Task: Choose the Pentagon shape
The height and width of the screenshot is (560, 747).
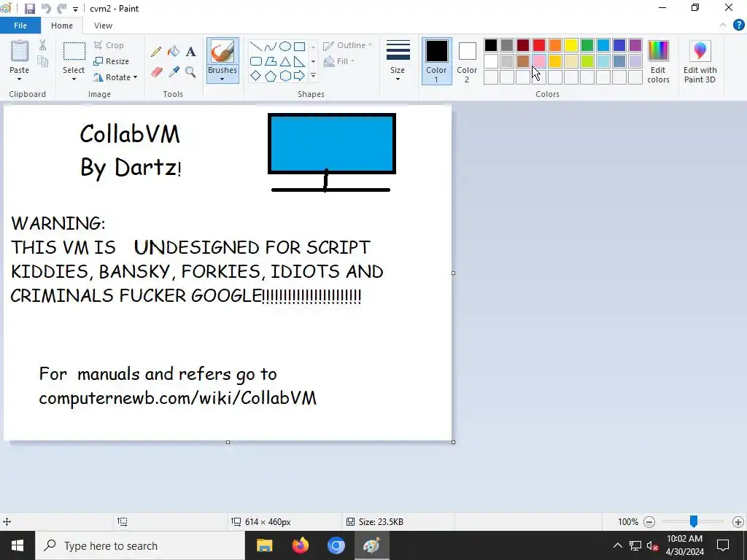Action: tap(271, 76)
